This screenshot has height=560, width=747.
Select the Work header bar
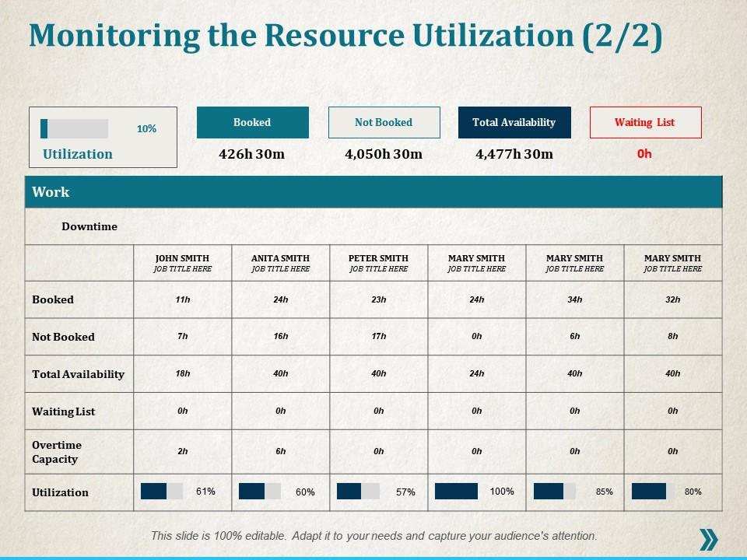click(x=373, y=192)
